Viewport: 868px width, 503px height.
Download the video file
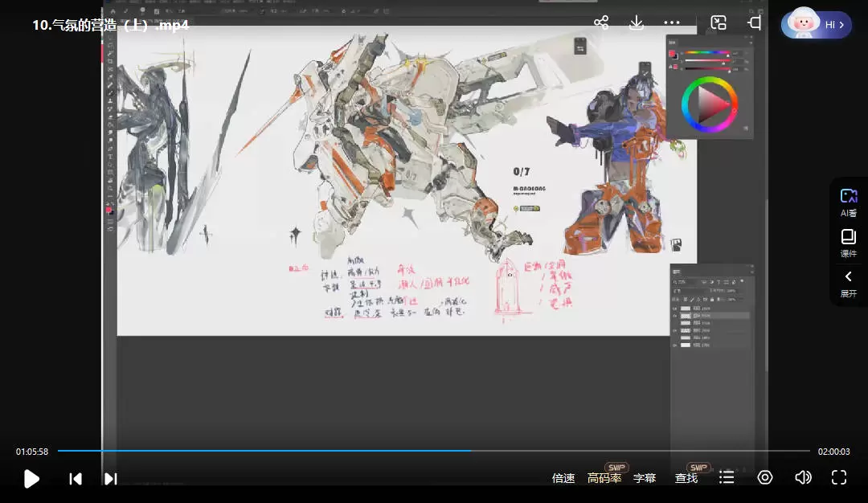[x=636, y=22]
